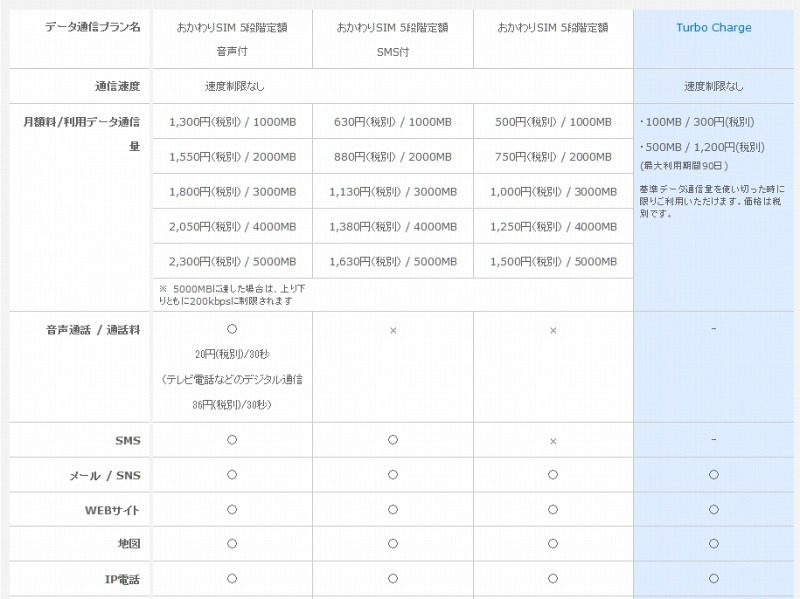Click circle in IP電話 row, SMS付 column

tap(393, 579)
